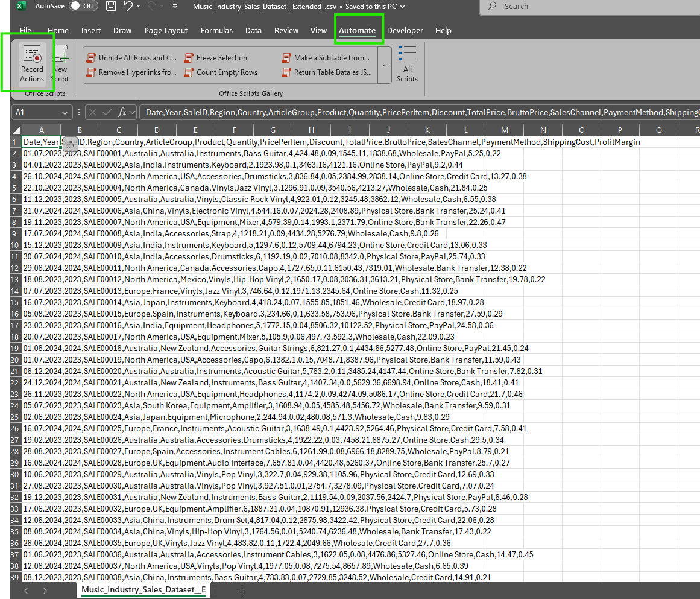Click the formula bar Enter checkmark
Image resolution: width=700 pixels, height=599 pixels.
tap(107, 113)
